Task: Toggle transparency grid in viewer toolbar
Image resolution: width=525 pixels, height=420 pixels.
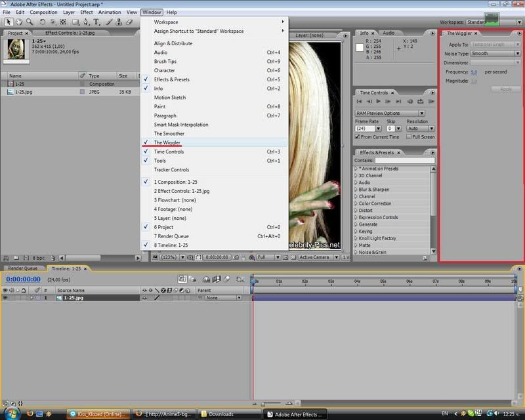Action: 293,257
